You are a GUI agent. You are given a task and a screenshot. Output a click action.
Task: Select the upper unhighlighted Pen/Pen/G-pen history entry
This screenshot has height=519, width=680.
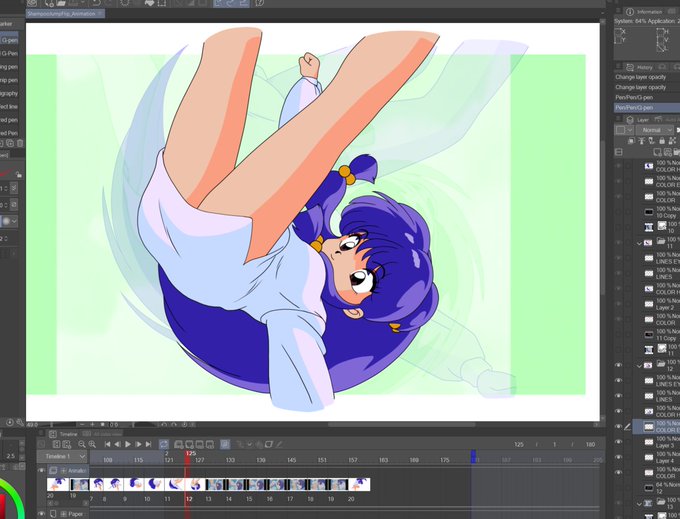point(647,98)
